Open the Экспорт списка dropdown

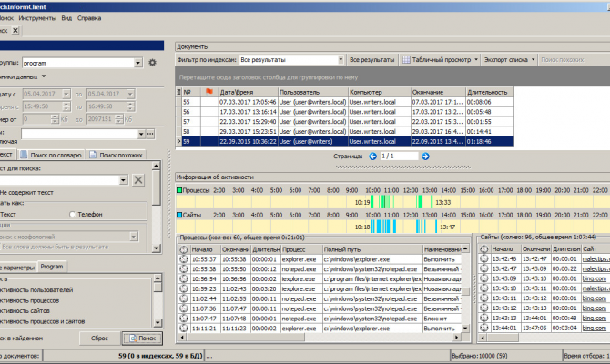(x=533, y=59)
